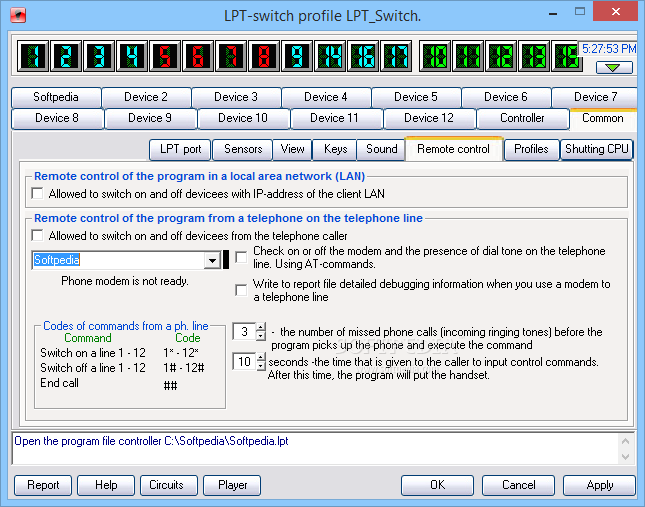This screenshot has width=645, height=507.
Task: Toggle writing detailed debugging info to report
Action: pos(241,290)
